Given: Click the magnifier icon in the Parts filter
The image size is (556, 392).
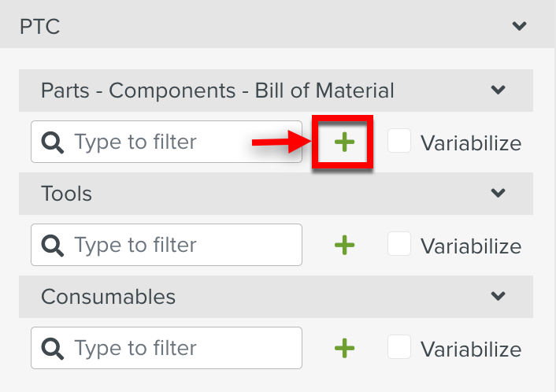Looking at the screenshot, I should click(x=54, y=142).
